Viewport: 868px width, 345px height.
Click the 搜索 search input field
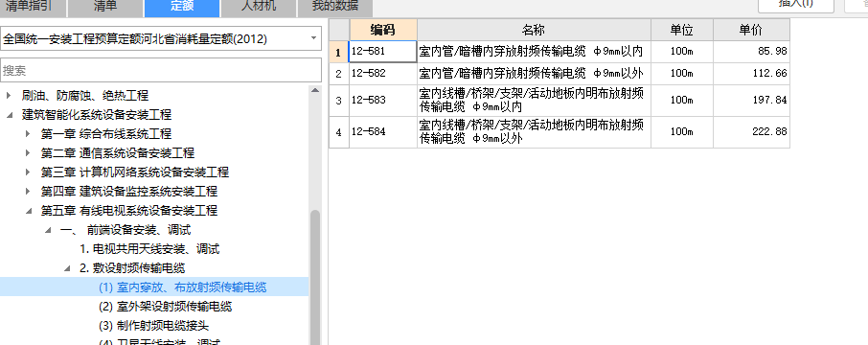pos(161,70)
